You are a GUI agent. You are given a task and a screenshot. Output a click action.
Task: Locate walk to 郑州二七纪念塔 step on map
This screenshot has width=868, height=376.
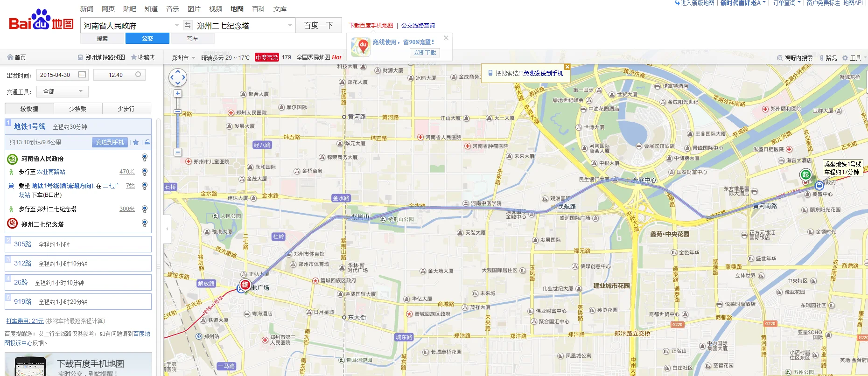pyautogui.click(x=145, y=209)
